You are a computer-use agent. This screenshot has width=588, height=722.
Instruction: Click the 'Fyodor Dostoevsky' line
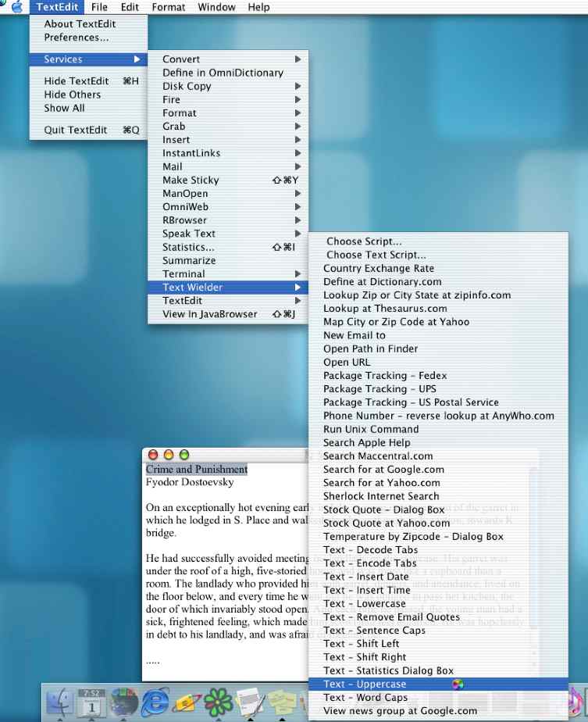tap(190, 482)
